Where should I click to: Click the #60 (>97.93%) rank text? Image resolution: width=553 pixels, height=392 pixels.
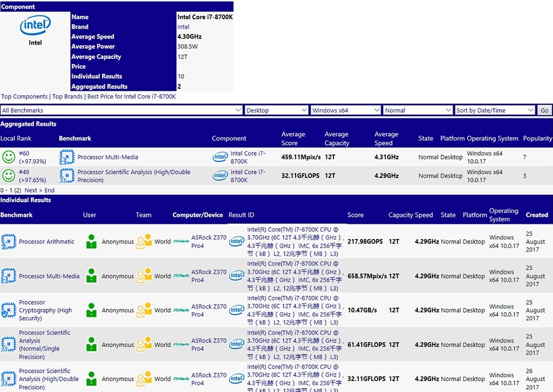32,157
